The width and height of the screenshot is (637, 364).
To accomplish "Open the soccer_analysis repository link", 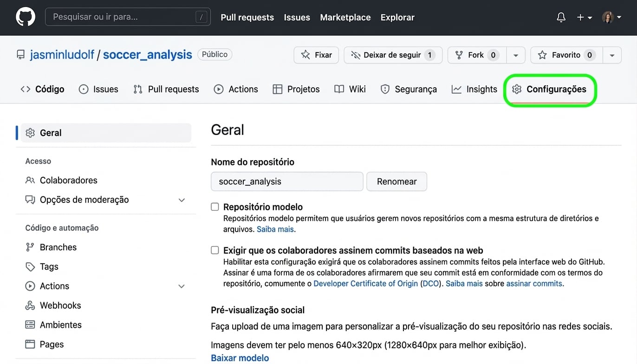I will point(148,55).
